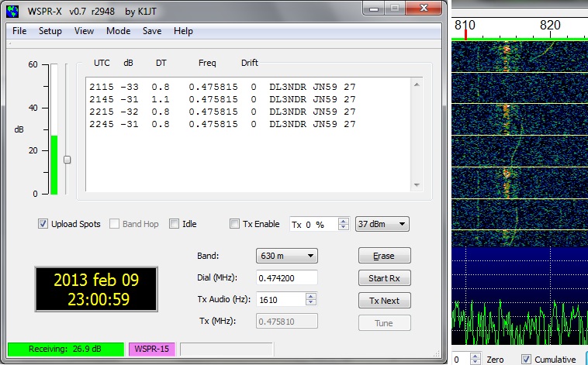Click the DT column header

coord(161,63)
